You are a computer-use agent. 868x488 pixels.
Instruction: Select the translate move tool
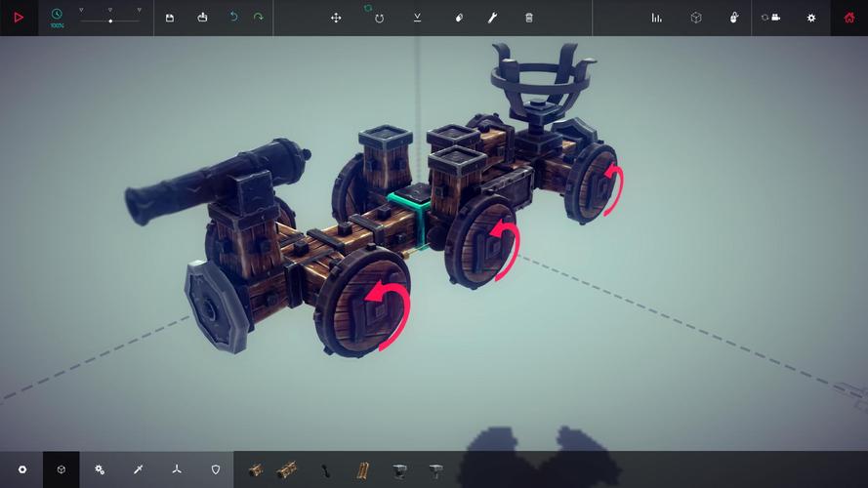pos(336,18)
